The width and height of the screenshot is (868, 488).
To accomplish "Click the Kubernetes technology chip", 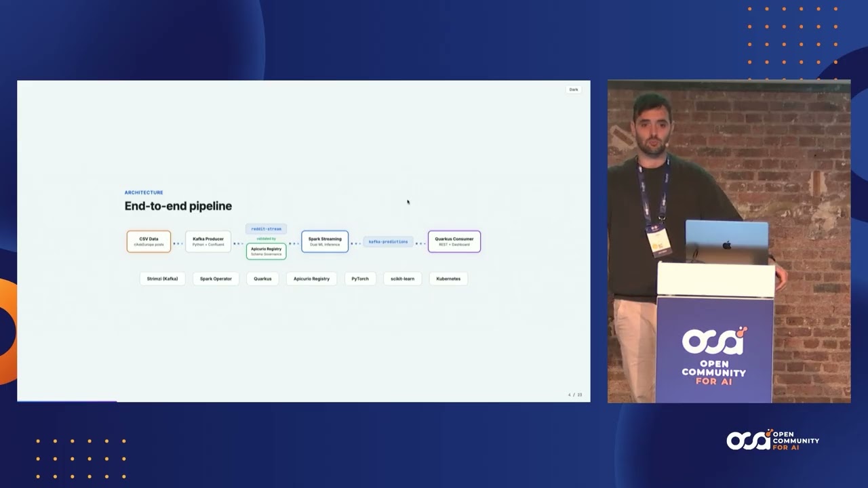I will tap(448, 279).
